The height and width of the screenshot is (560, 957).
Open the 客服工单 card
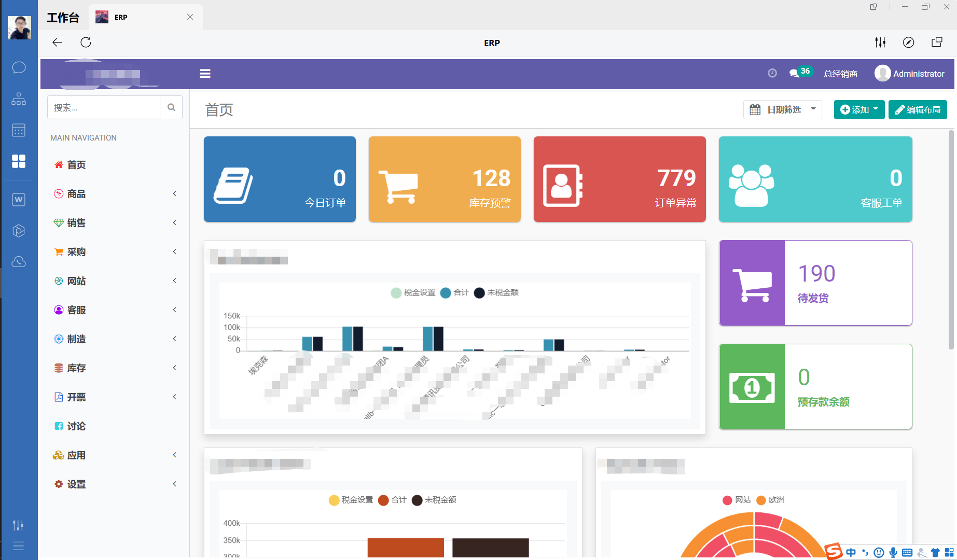coord(815,179)
